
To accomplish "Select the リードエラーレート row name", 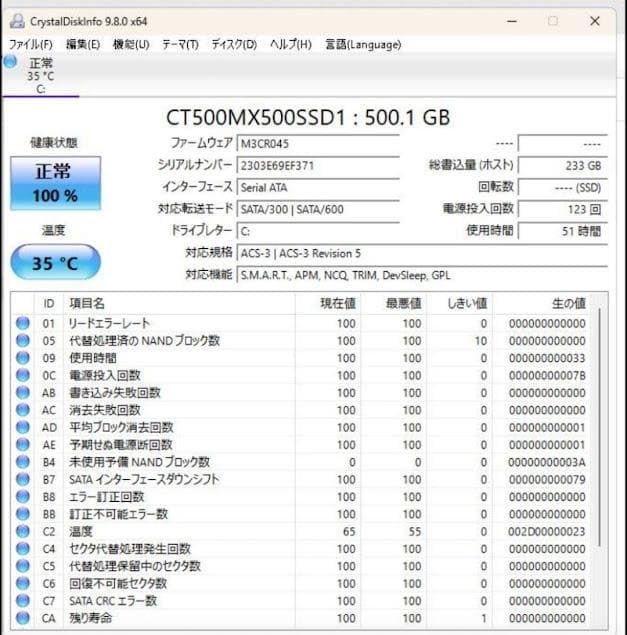I will pyautogui.click(x=109, y=323).
